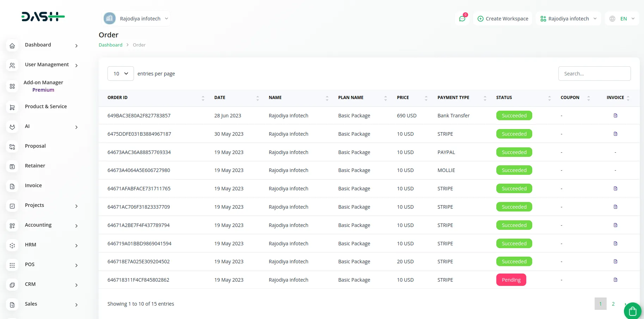Click the globe language icon
This screenshot has width=644, height=319.
click(613, 19)
